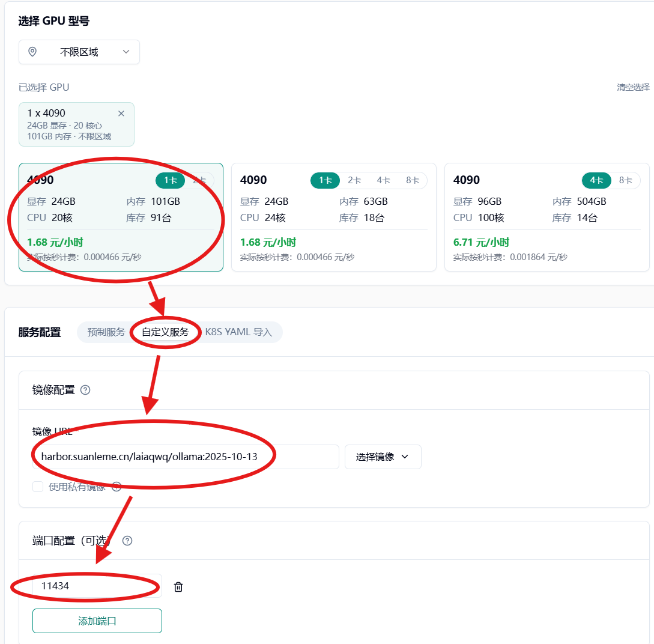654x644 pixels.
Task: Click help icon beside 使用私有镜像
Action: point(117,487)
